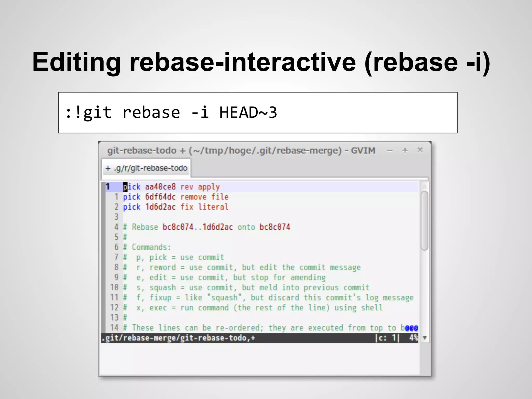Click the 'p, pick = use commit' line
Screen dimensions: 532x399
(x=174, y=257)
